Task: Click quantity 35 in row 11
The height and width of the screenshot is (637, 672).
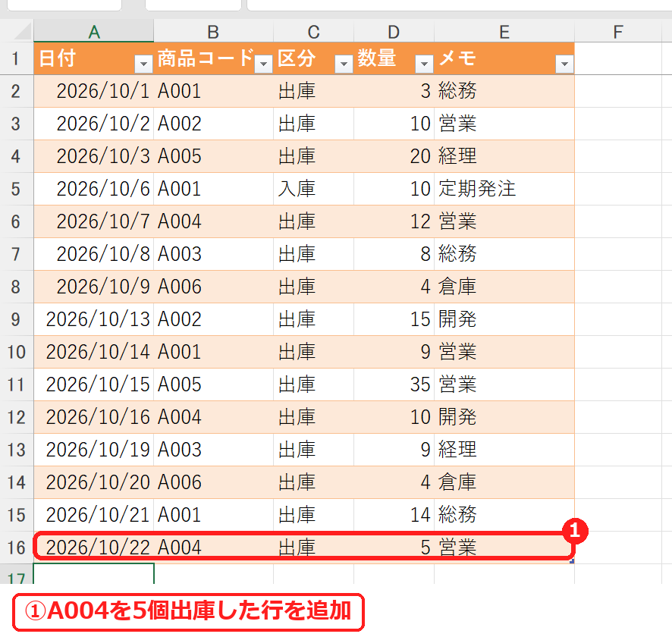Action: click(x=394, y=384)
